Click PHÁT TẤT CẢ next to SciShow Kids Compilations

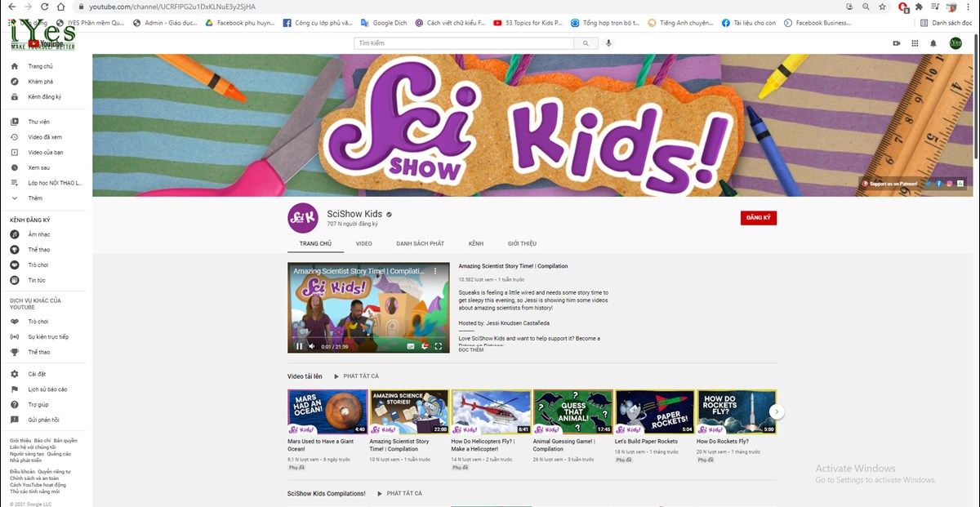tap(399, 493)
